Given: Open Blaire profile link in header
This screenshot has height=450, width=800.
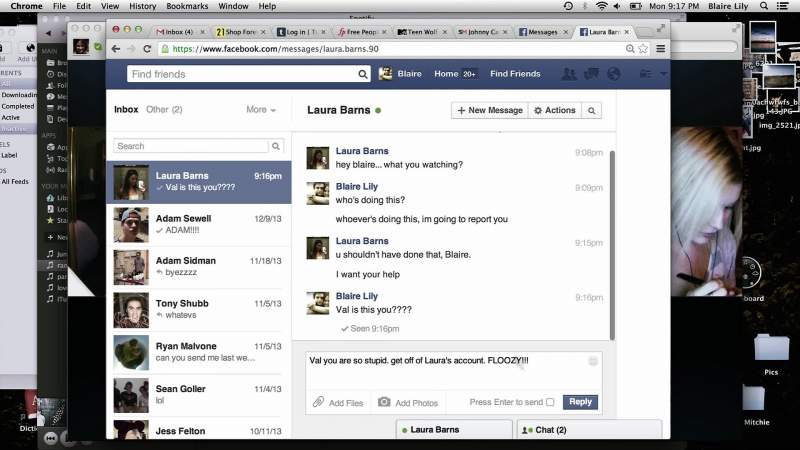Looking at the screenshot, I should point(410,73).
